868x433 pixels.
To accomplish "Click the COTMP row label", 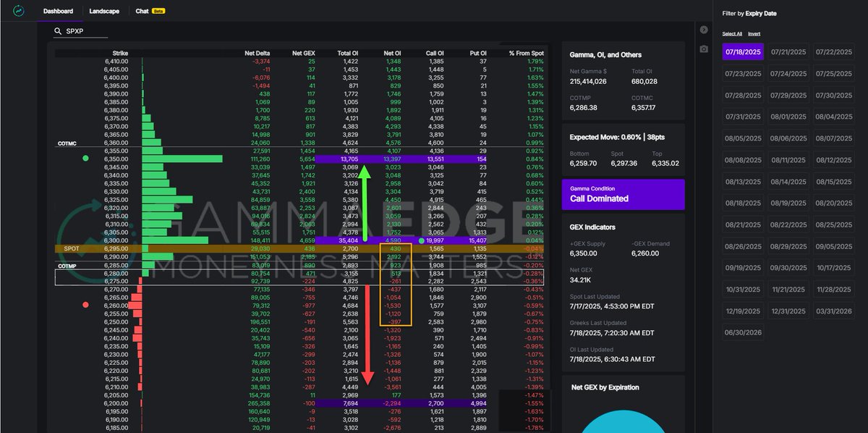I will coord(67,264).
